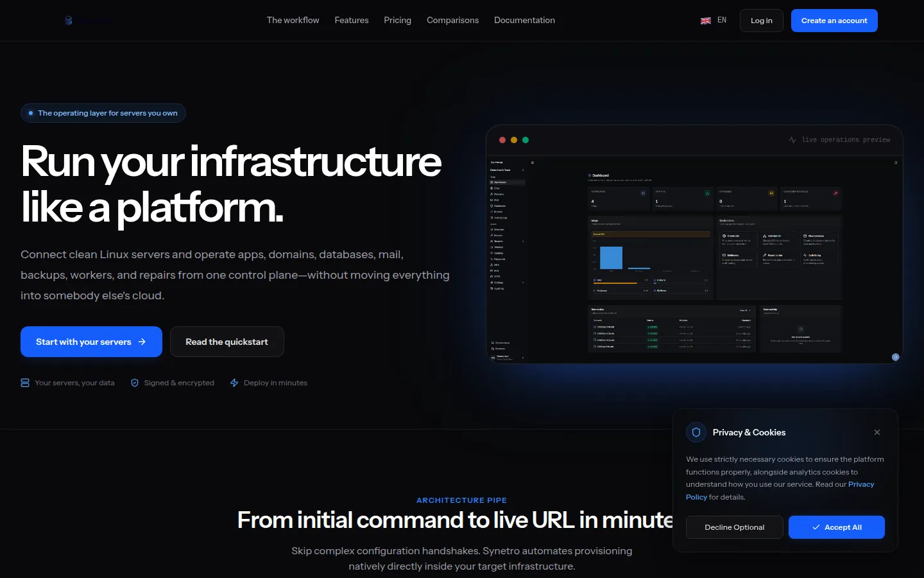
Task: Click the Create an account button
Action: (x=834, y=21)
